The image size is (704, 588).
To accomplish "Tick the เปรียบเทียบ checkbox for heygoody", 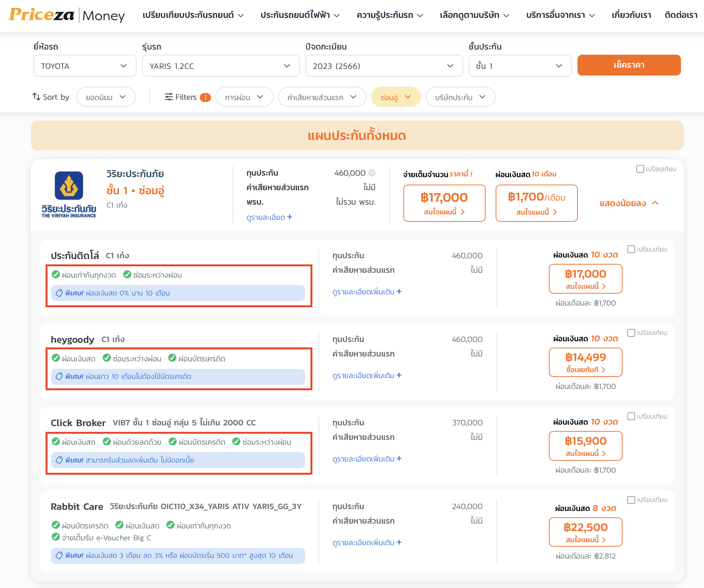I will (x=631, y=333).
